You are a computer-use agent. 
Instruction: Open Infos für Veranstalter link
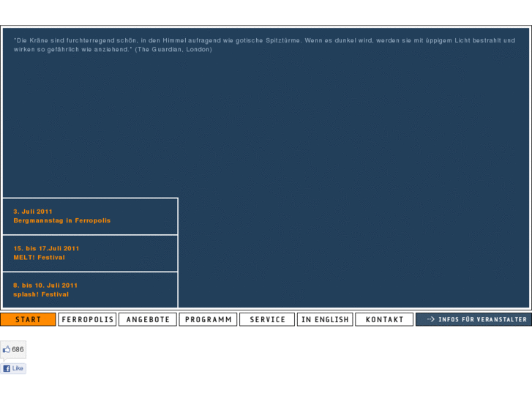tap(473, 319)
